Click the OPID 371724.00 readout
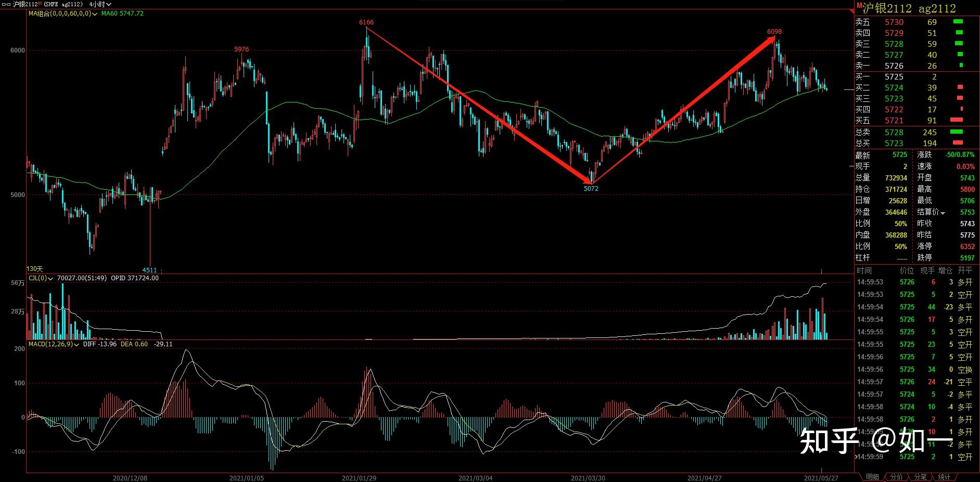980x482 pixels. tap(135, 278)
